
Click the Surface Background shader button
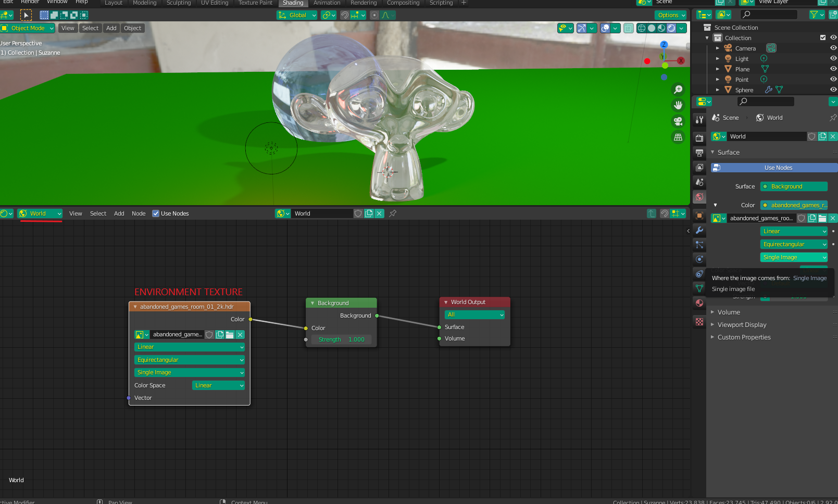click(794, 186)
